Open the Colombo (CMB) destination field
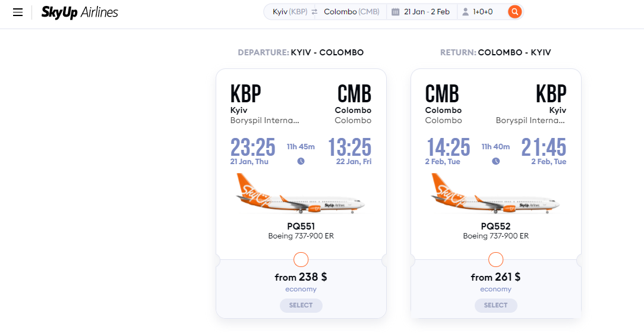Image resolution: width=644 pixels, height=333 pixels. [352, 12]
